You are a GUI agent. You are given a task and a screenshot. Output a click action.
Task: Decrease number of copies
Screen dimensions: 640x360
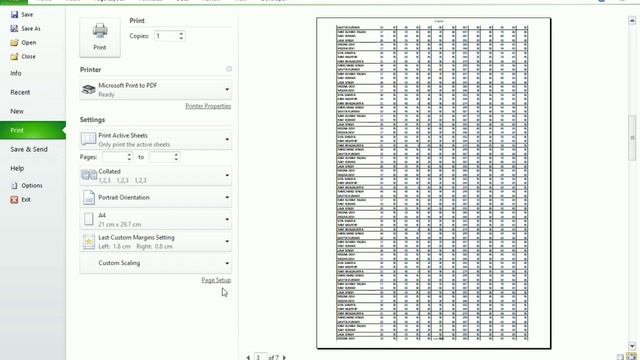click(x=181, y=38)
